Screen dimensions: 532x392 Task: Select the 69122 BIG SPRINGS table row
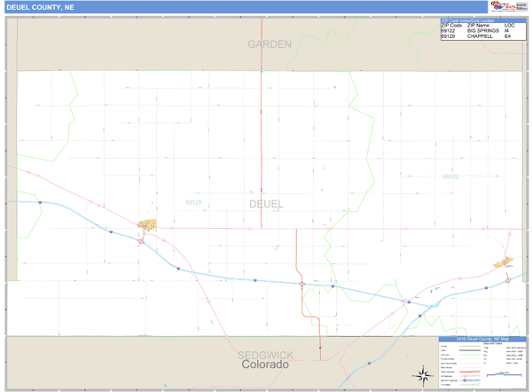click(x=476, y=31)
